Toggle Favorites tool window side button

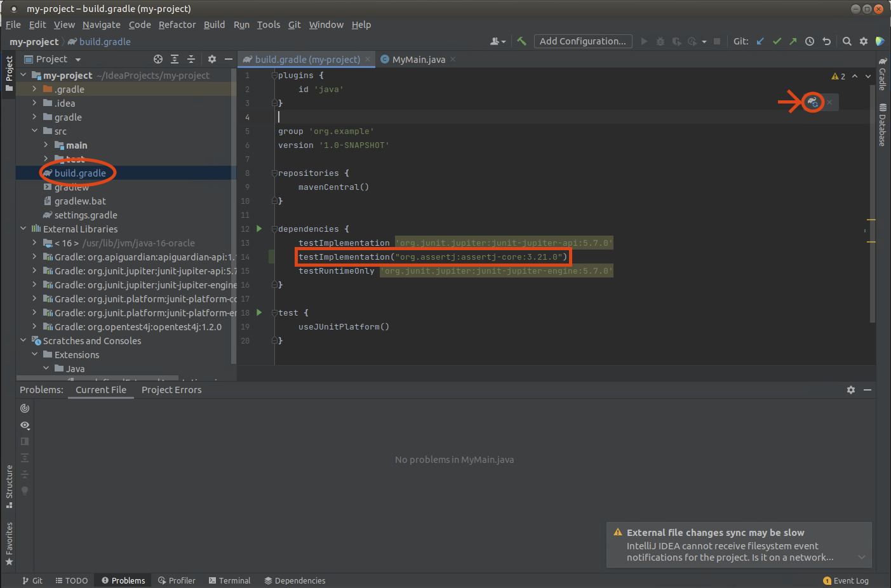[x=9, y=544]
